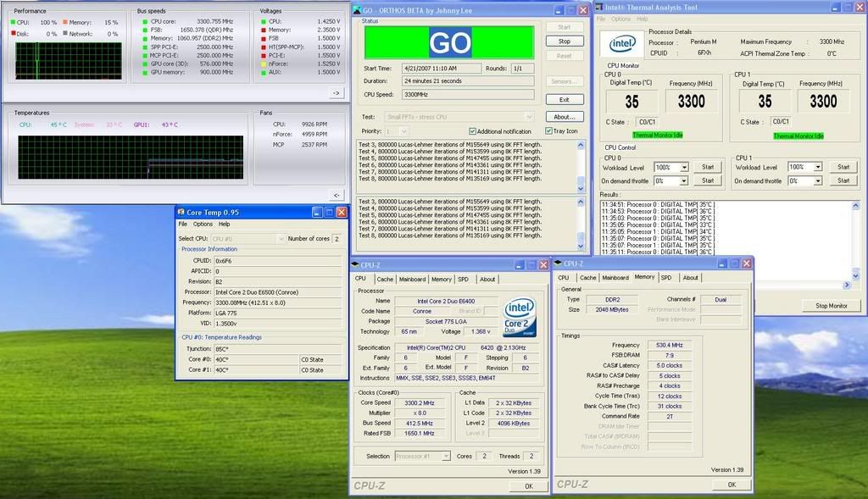This screenshot has width=868, height=499.
Task: Switch to the SPD tab in CPU-Z
Action: click(x=462, y=279)
